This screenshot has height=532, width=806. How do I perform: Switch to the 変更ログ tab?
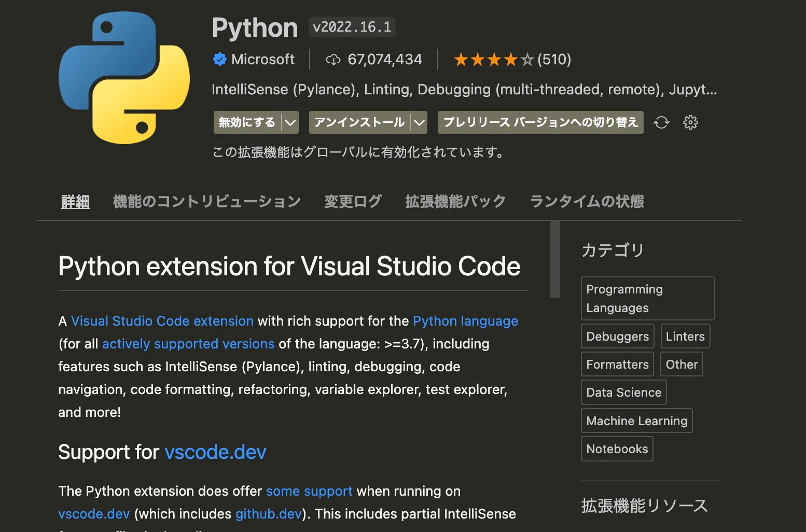coord(353,201)
